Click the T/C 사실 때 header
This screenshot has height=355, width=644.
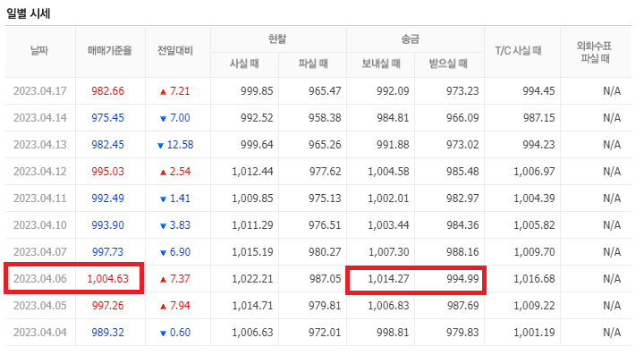point(518,51)
